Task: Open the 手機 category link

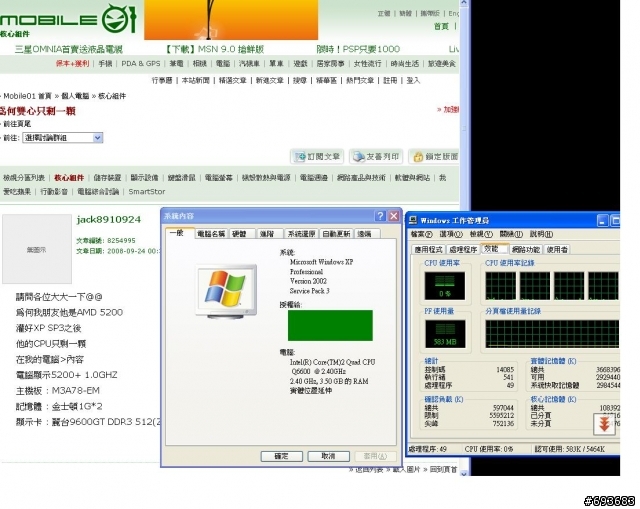Action: coord(105,64)
